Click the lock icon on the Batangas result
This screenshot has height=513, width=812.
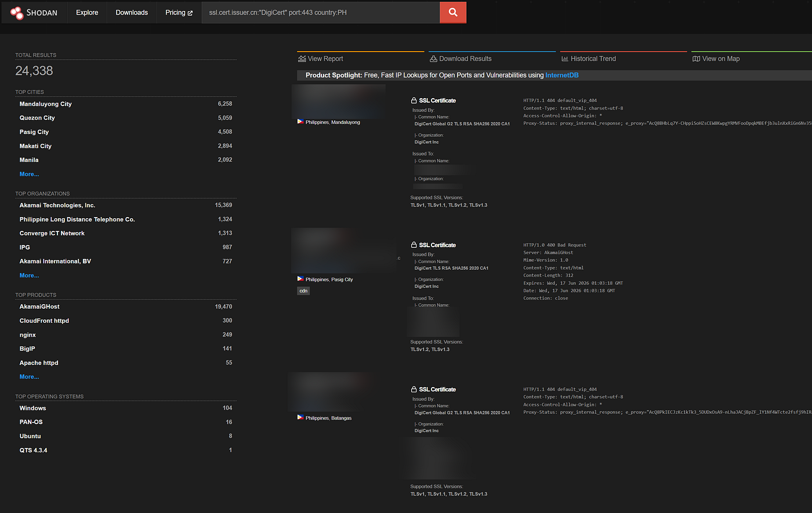point(414,389)
